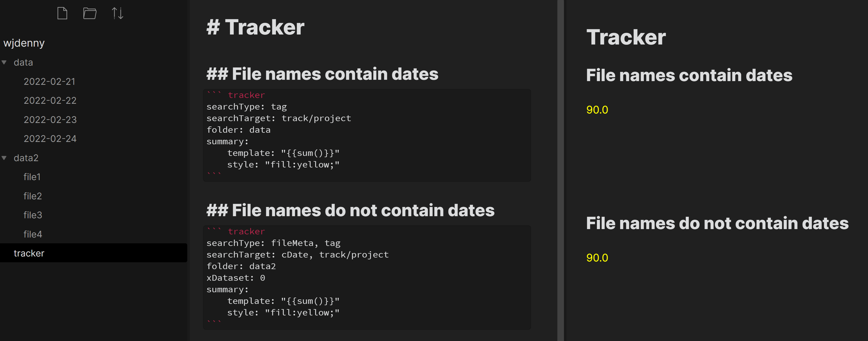Image resolution: width=868 pixels, height=341 pixels.
Task: Select file3 in data2
Action: 32,215
